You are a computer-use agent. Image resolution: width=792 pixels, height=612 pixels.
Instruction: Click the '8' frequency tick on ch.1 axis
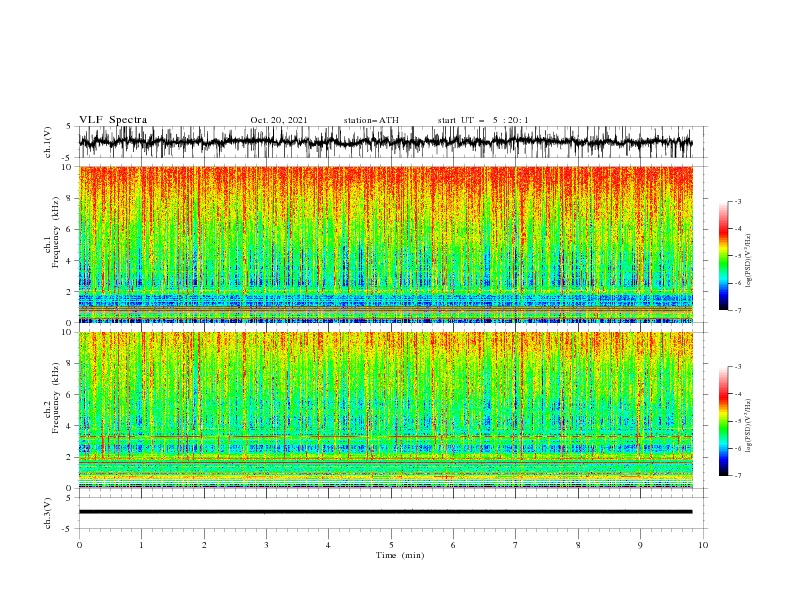point(70,198)
